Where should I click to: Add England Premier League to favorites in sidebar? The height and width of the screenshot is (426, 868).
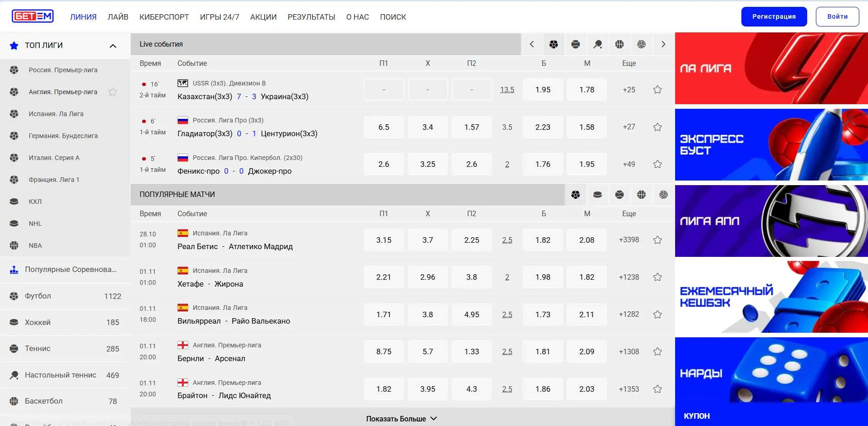pos(112,92)
